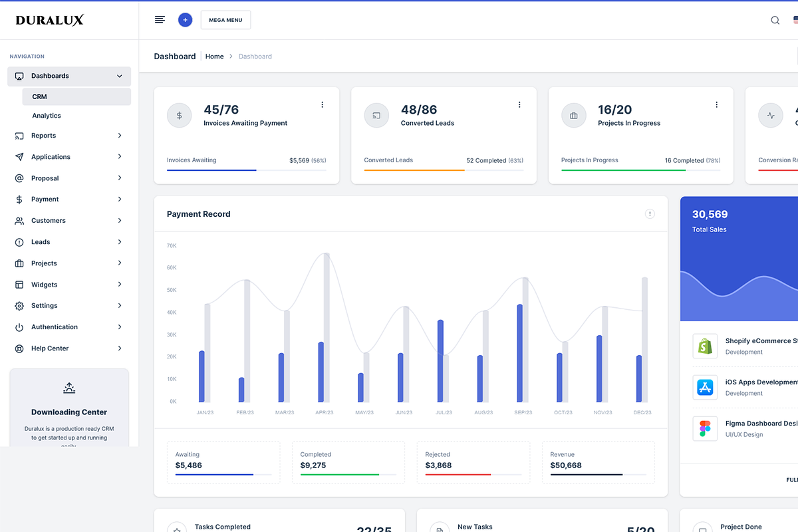
Task: Expand the Customers submenu chevron
Action: point(120,221)
